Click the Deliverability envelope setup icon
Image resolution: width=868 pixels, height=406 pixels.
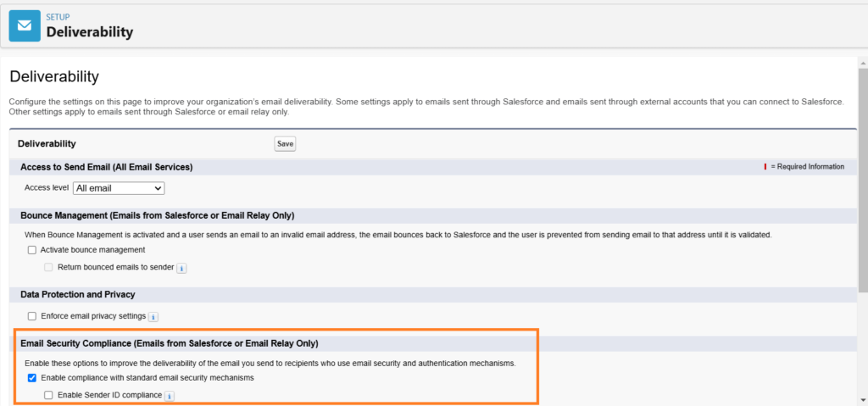coord(25,25)
